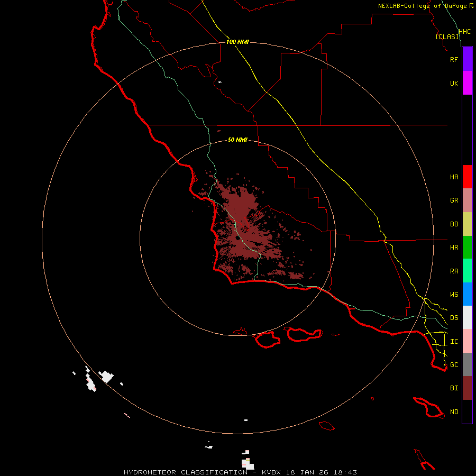The image size is (476, 476).
Task: Click the HA red legend swatch
Action: point(467,177)
